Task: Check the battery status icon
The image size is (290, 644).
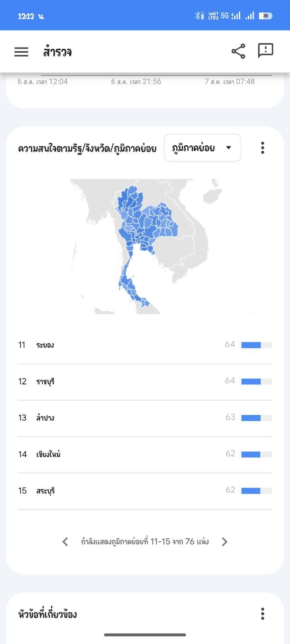Action: pyautogui.click(x=265, y=16)
